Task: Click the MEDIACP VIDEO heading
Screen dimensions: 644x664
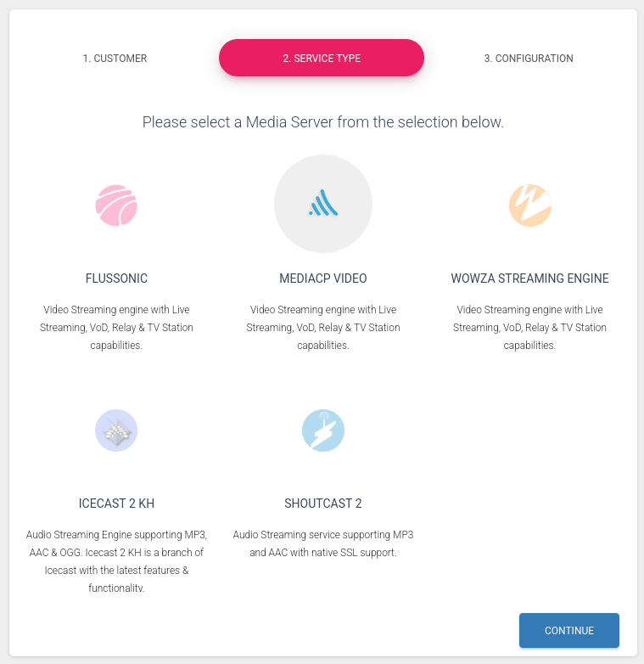Action: click(323, 279)
